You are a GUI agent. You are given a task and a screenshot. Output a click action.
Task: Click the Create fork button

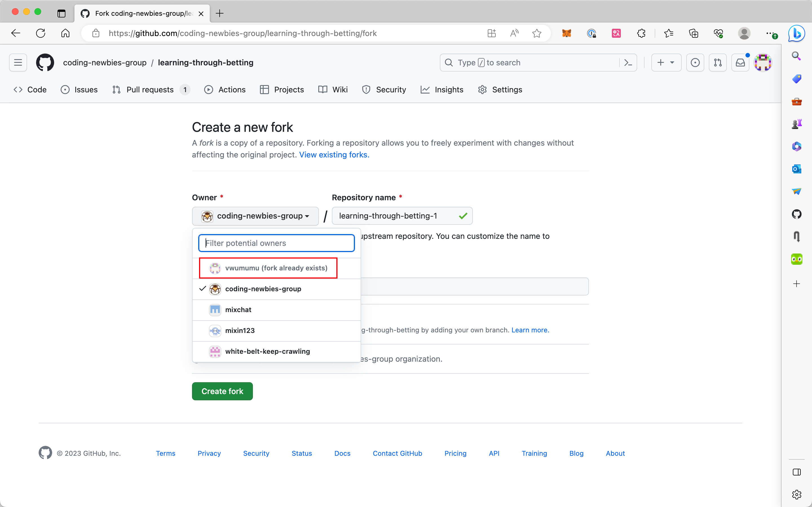(x=222, y=391)
